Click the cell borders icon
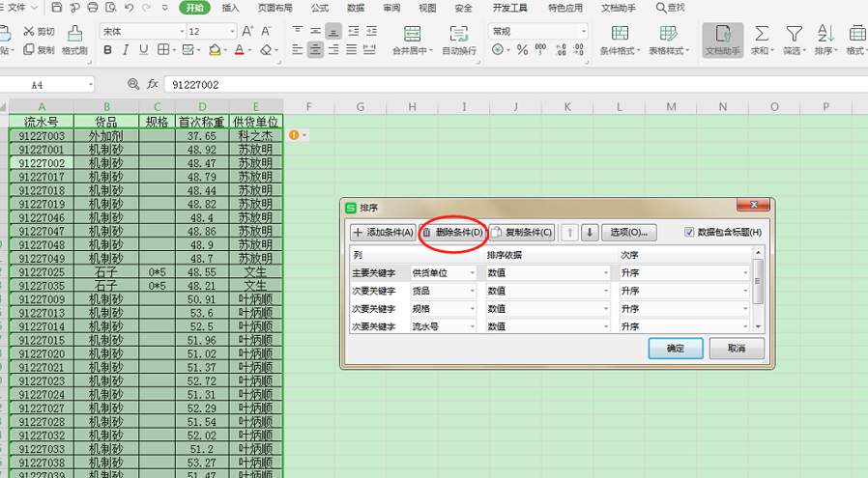The height and width of the screenshot is (478, 868). (162, 50)
